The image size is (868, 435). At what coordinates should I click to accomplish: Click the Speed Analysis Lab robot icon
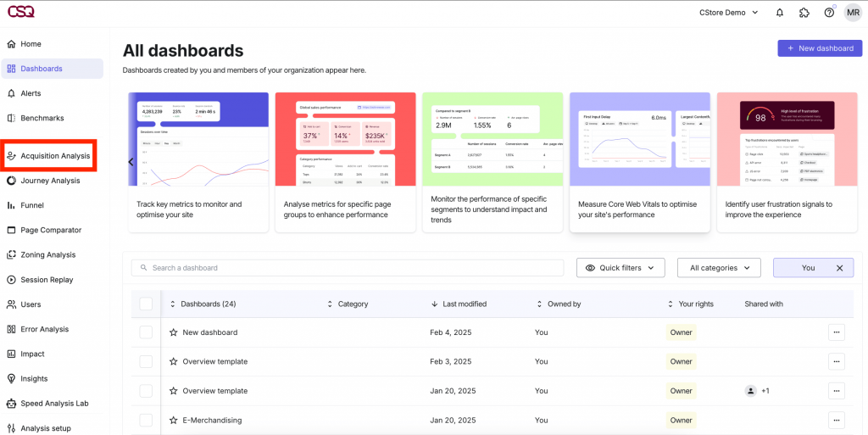[x=11, y=404]
